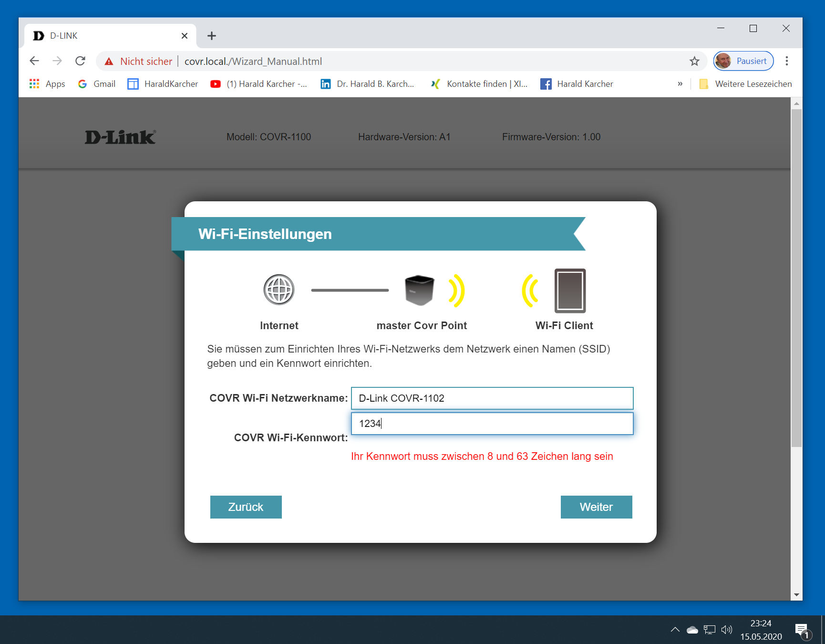Open a new tab with the plus button
Image resolution: width=825 pixels, height=644 pixels.
[212, 36]
